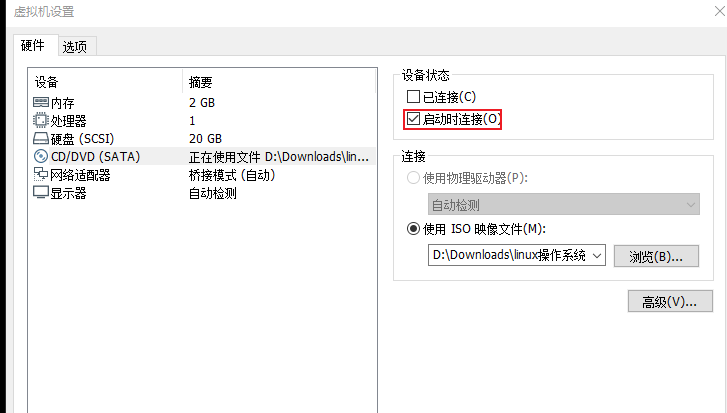This screenshot has height=413, width=727.
Task: Click the 2 GB memory summary
Action: [202, 102]
